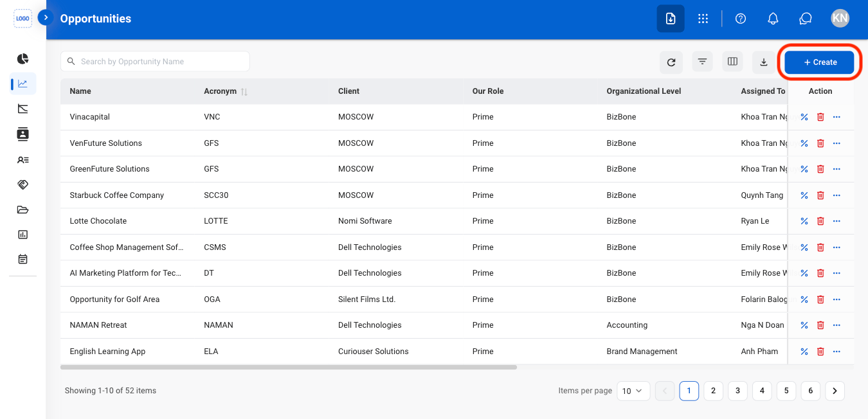Go to the next page arrow

tap(835, 391)
